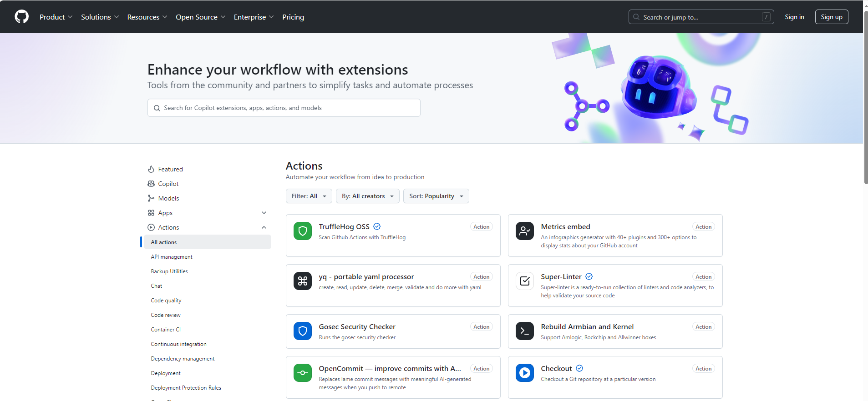868x401 pixels.
Task: Click the Rebuild Armbian terminal icon
Action: 524,331
